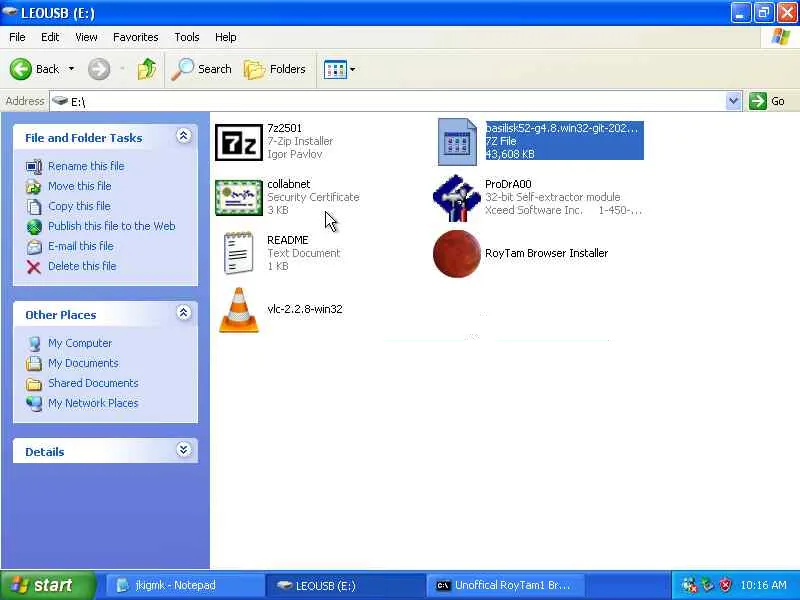
Task: Open Shared Documents from Other Places
Action: [93, 383]
